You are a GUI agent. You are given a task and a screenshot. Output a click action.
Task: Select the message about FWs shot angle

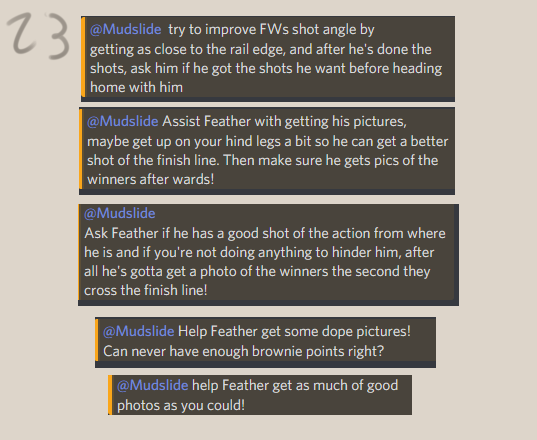[268, 59]
